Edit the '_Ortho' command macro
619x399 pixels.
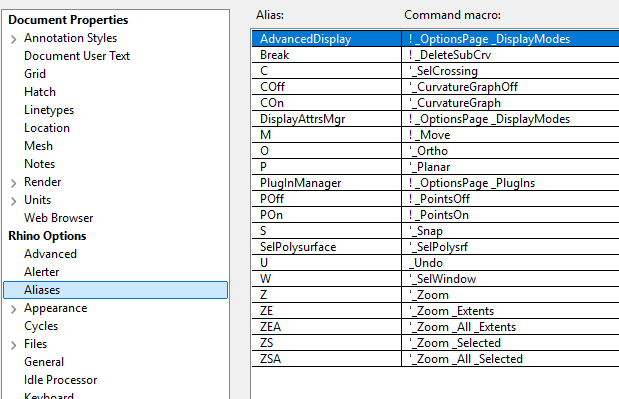point(510,151)
